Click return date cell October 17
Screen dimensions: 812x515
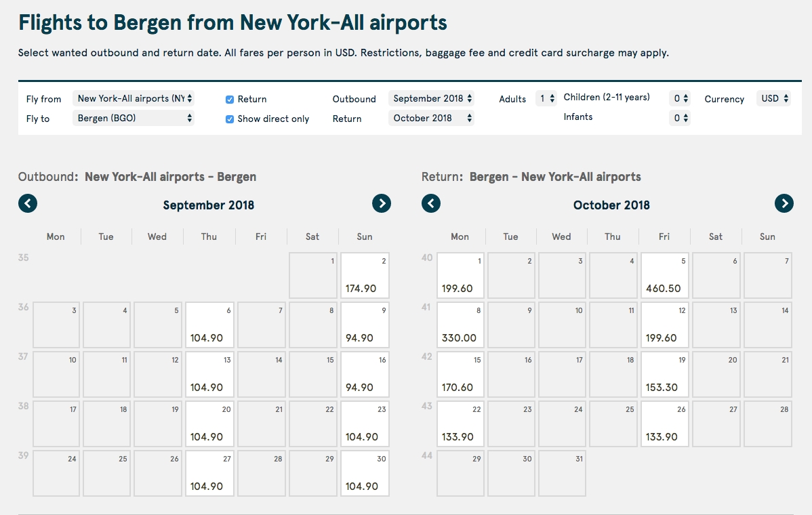[563, 374]
